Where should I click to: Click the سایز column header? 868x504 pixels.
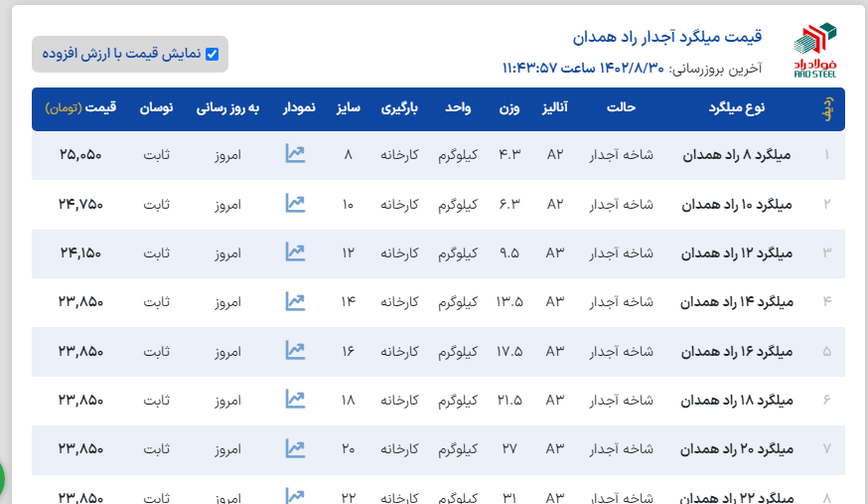(348, 107)
